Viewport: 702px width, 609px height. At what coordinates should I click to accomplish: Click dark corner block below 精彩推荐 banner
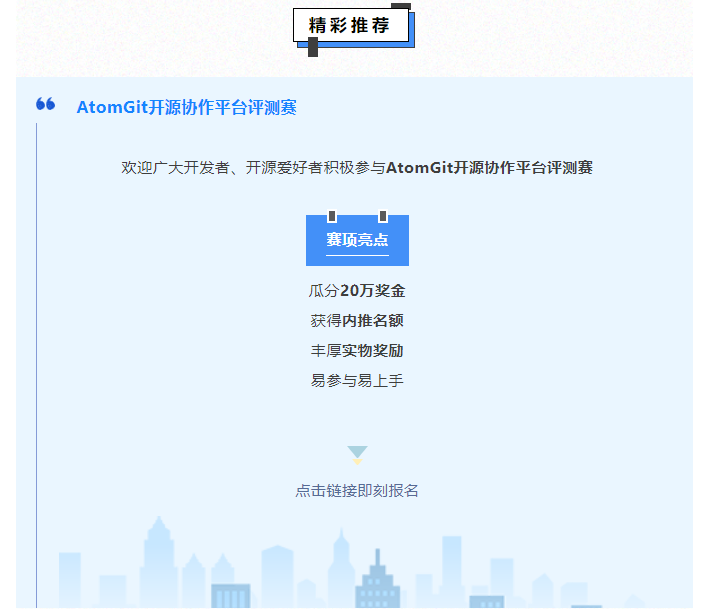(313, 48)
